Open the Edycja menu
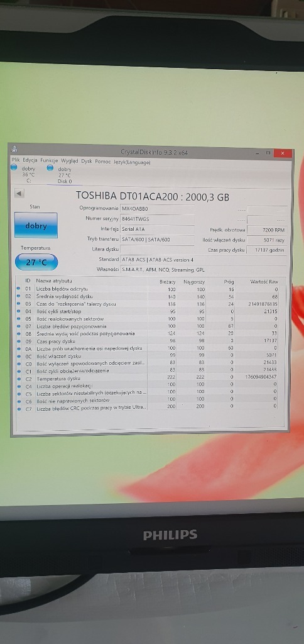Image resolution: width=304 pixels, height=644 pixels. pos(30,161)
